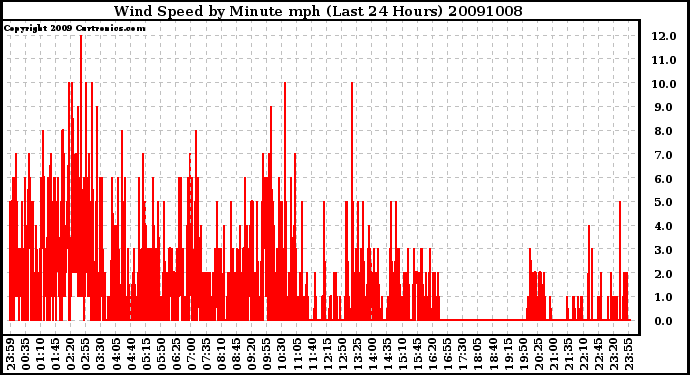Click the 1.0 y-axis label
The image size is (690, 375).
coord(664,298)
